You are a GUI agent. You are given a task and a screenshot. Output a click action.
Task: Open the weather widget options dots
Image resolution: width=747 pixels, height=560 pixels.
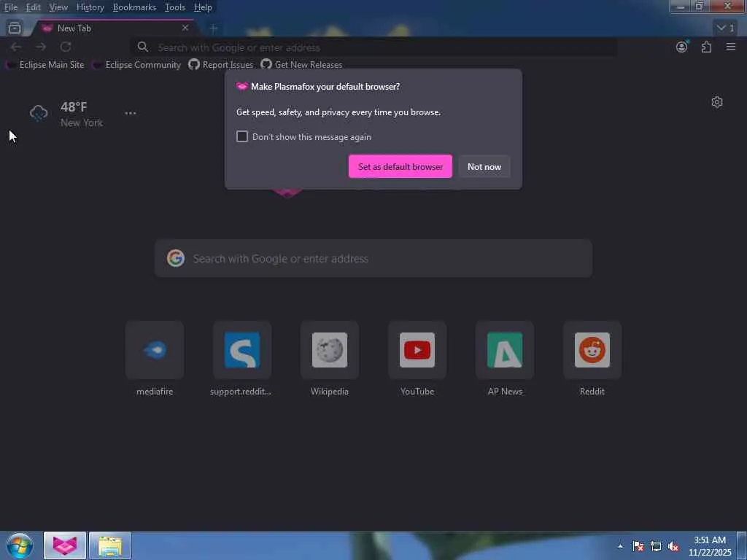pyautogui.click(x=130, y=113)
